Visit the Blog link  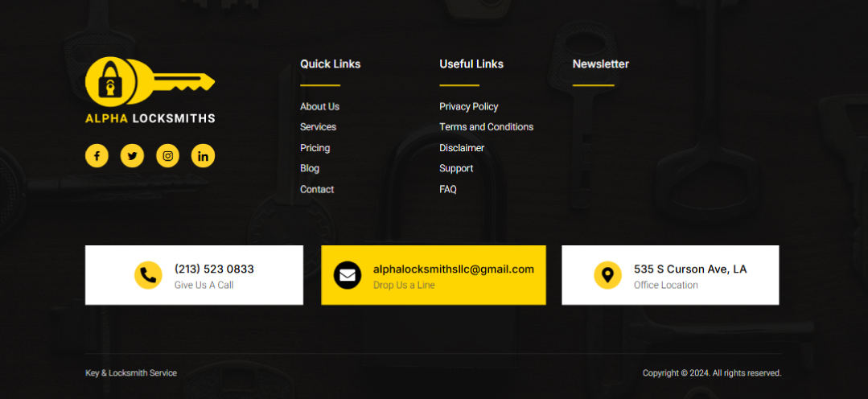coord(310,168)
